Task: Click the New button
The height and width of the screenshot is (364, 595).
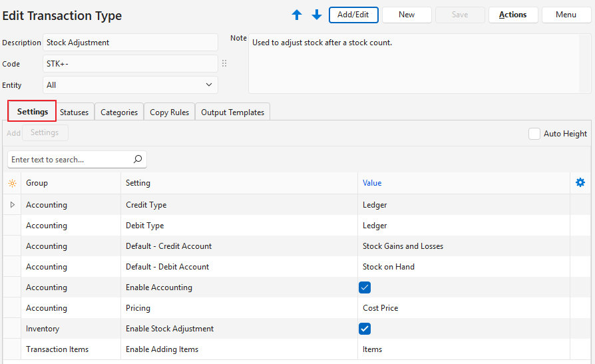Action: pos(407,15)
